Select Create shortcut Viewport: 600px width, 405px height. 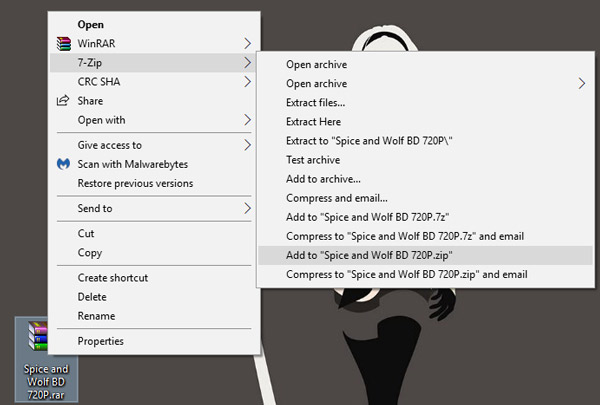pyautogui.click(x=155, y=278)
